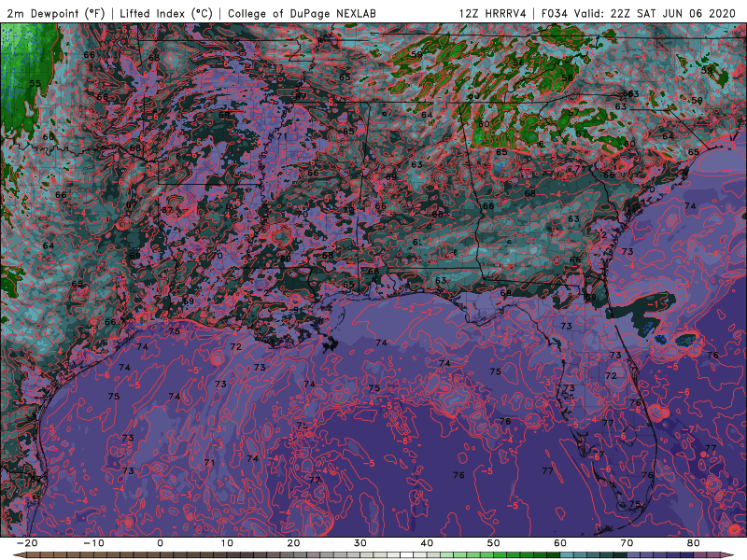Click the 10 label on the color scale
747x560 pixels.
tap(227, 543)
